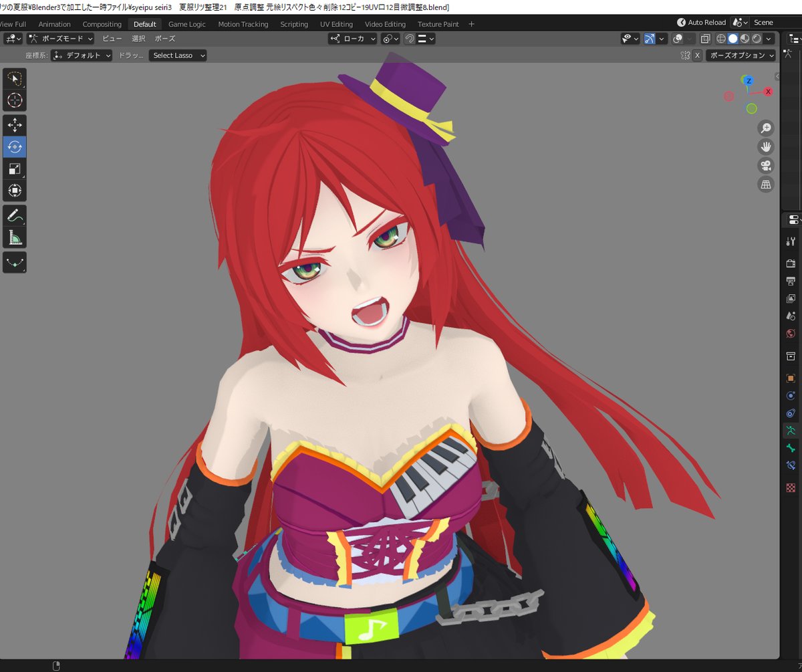Open the Output properties tab (printer)
The width and height of the screenshot is (802, 672).
pyautogui.click(x=791, y=281)
